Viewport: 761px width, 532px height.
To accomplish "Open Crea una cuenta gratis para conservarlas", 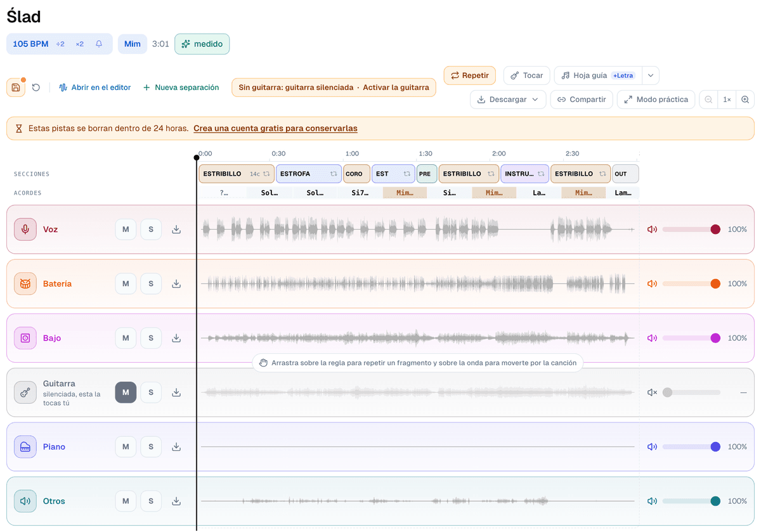I will 275,128.
